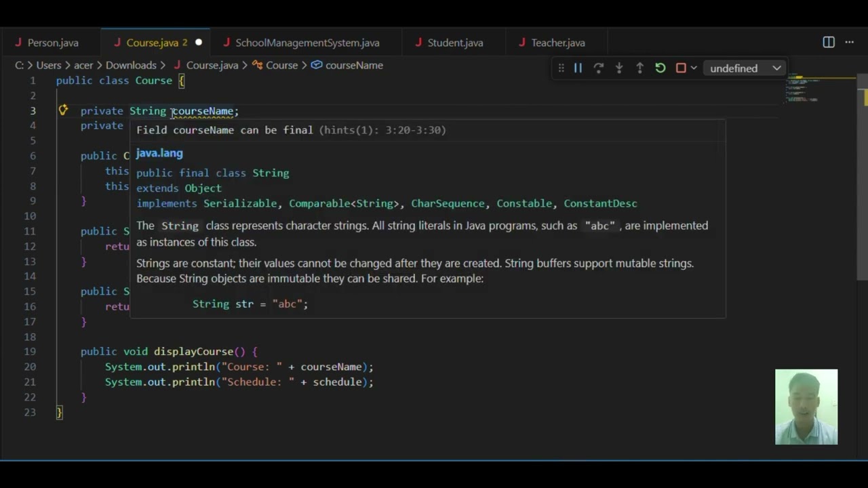
Task: Click the 'C:' drive breadcrumb
Action: 20,65
